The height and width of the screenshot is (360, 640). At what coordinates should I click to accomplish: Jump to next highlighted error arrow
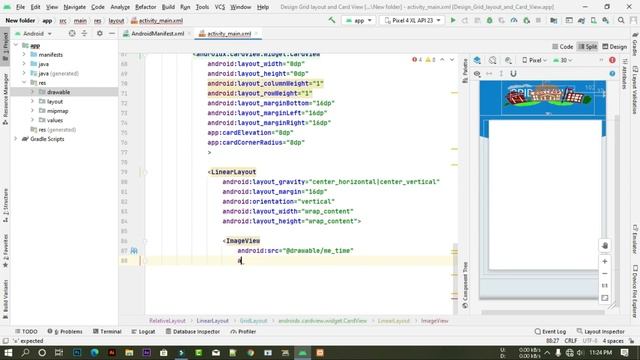click(452, 60)
